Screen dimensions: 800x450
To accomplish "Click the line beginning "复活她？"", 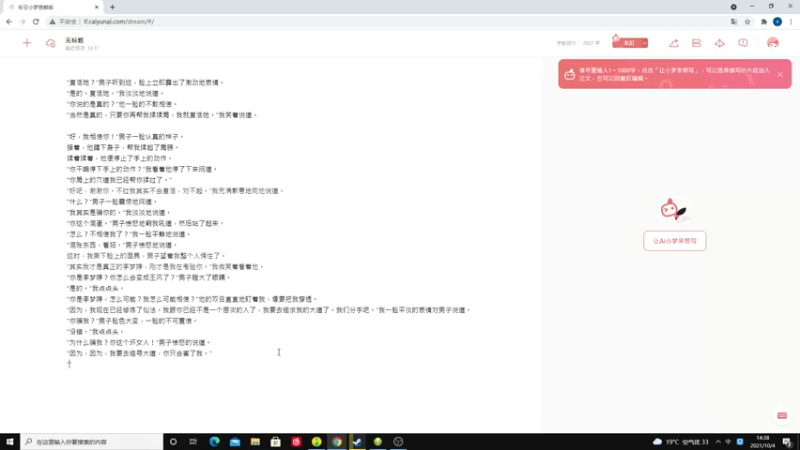I will coord(145,82).
